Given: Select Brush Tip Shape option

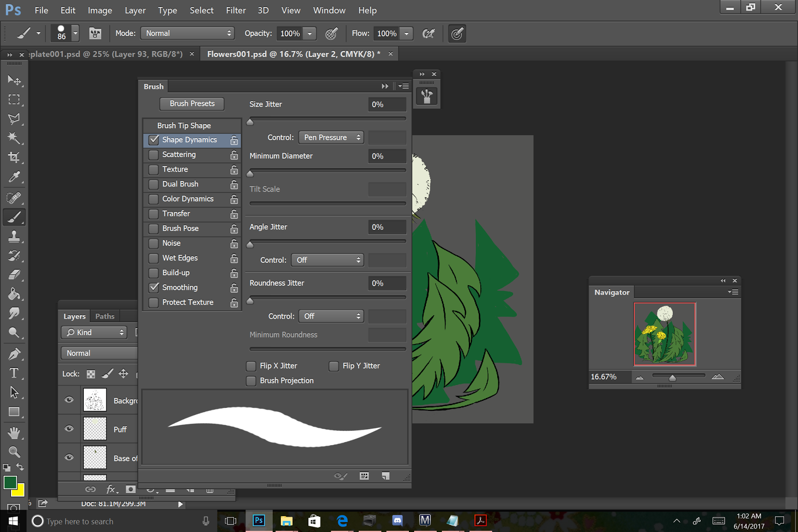Looking at the screenshot, I should pyautogui.click(x=184, y=126).
